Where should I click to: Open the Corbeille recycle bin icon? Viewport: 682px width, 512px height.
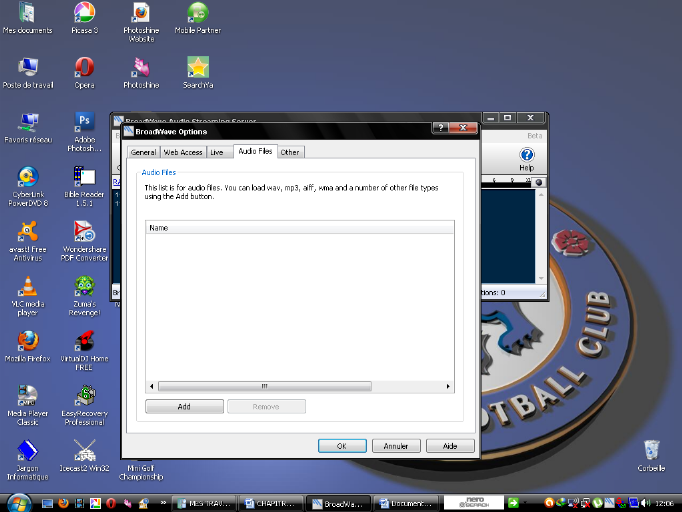click(x=651, y=449)
